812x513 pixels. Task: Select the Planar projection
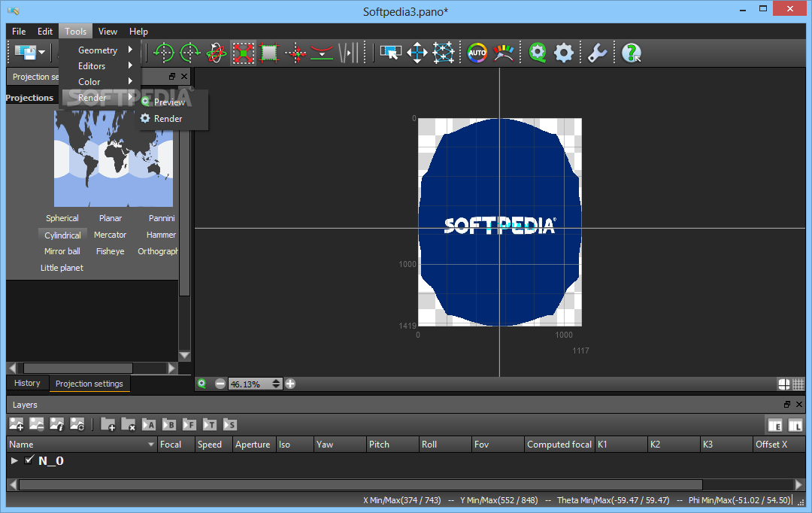[x=111, y=218]
